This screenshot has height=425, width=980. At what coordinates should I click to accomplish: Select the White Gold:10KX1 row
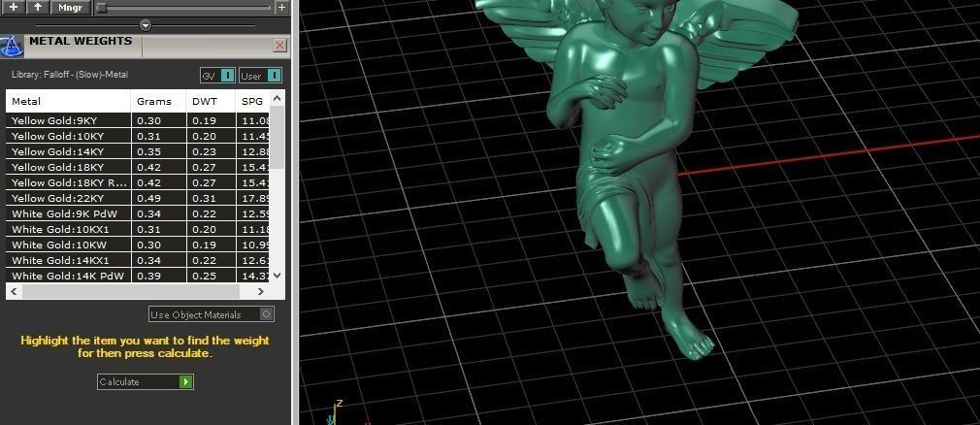click(x=138, y=229)
